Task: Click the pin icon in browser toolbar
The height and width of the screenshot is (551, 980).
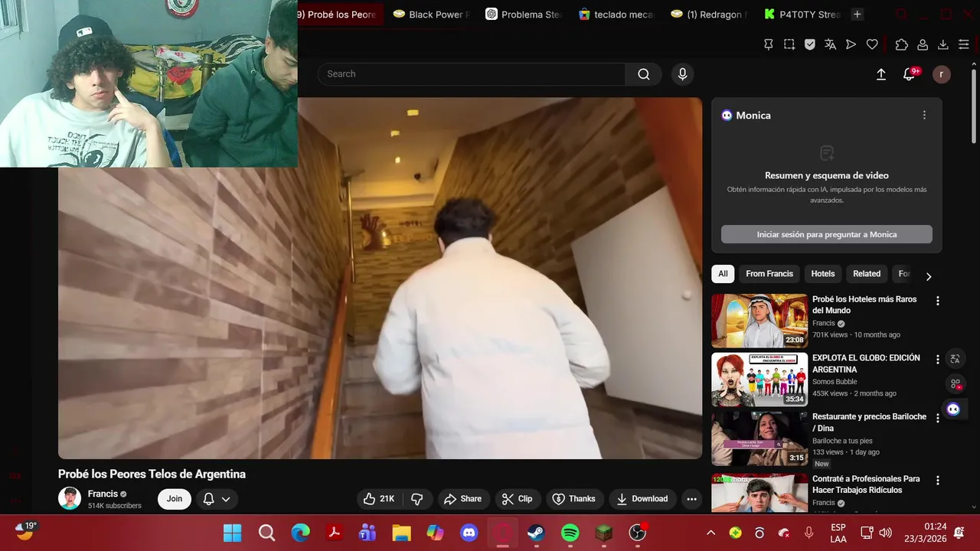Action: [769, 44]
